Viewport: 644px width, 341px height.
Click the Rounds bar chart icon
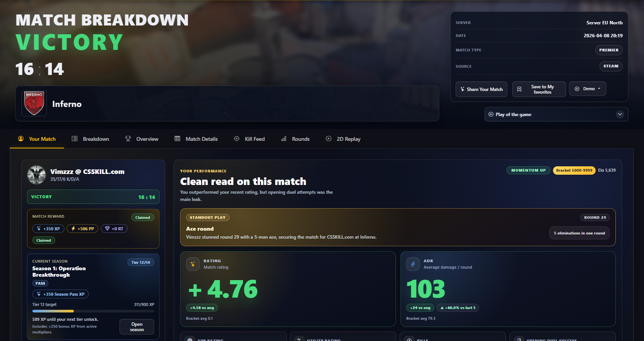point(284,139)
